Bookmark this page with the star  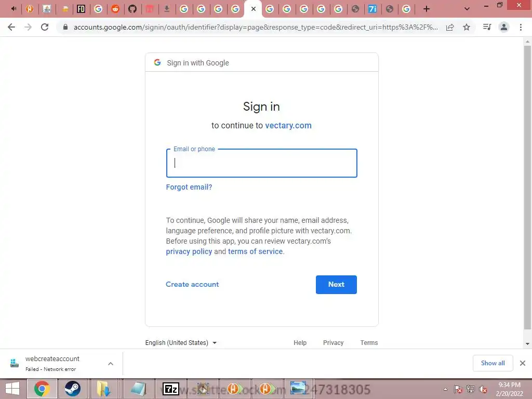pos(467,27)
